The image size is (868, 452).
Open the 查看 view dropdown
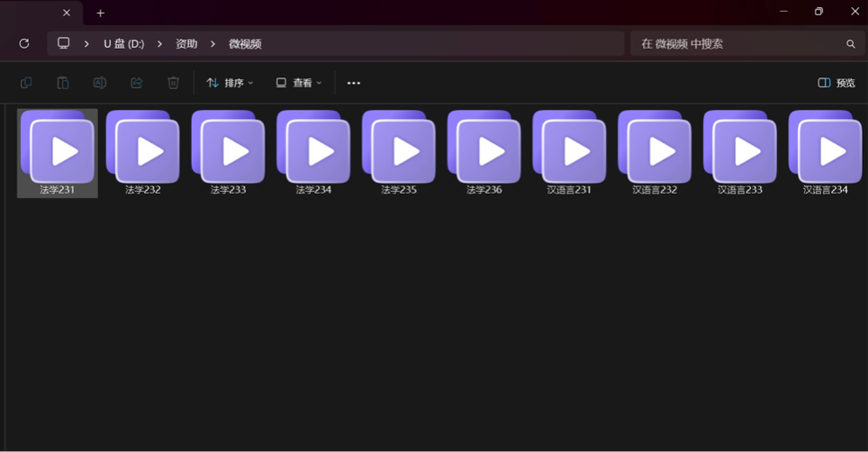point(299,83)
